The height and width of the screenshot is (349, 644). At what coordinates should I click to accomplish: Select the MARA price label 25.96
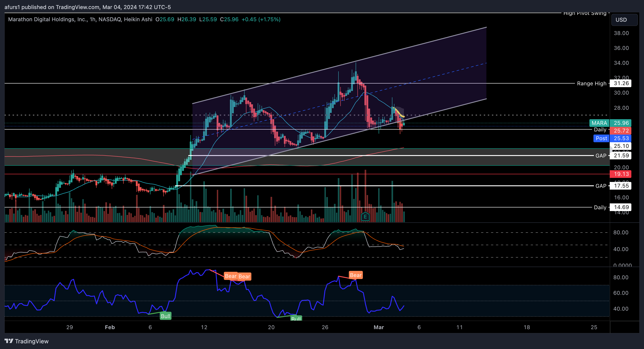[610, 123]
